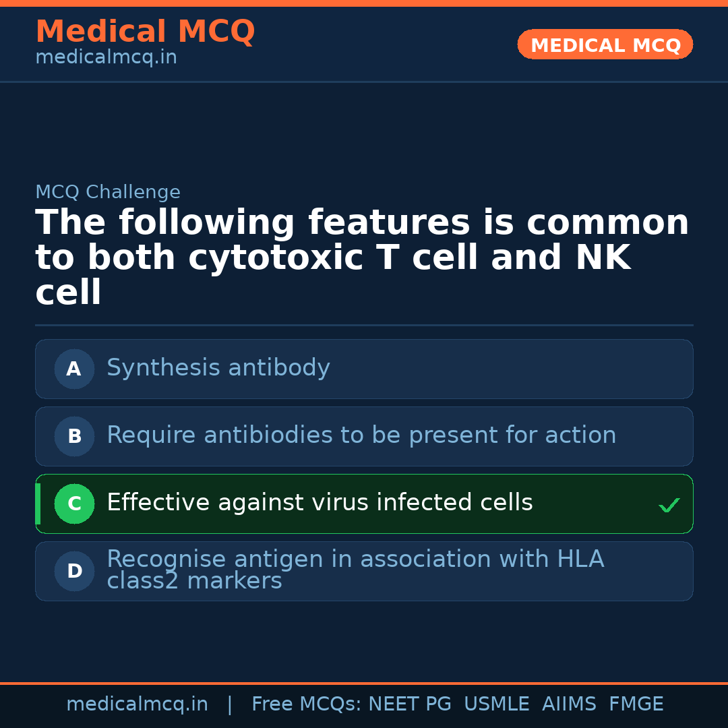Choose "Require antibiodies to be present for action" text
Image resolution: width=728 pixels, height=728 pixels.
tap(361, 435)
